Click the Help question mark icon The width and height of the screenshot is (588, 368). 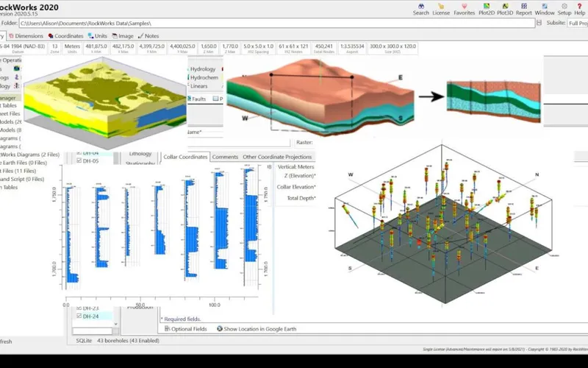(579, 7)
